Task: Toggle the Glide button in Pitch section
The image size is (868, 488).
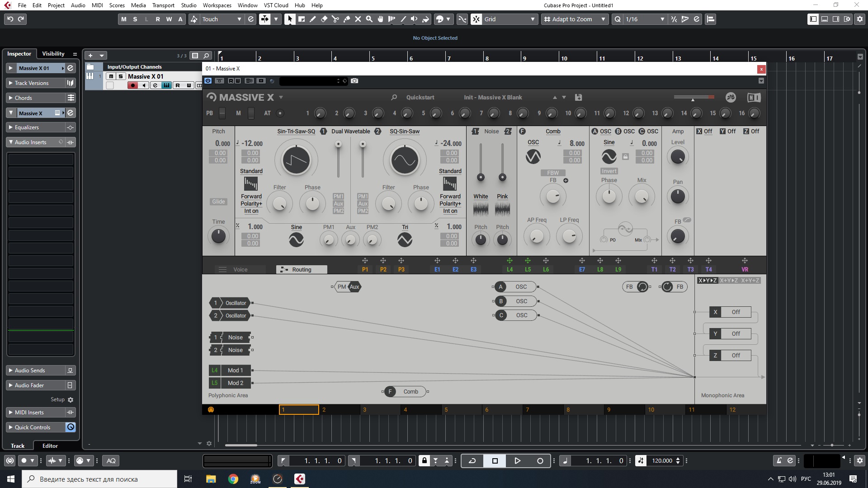Action: point(218,202)
